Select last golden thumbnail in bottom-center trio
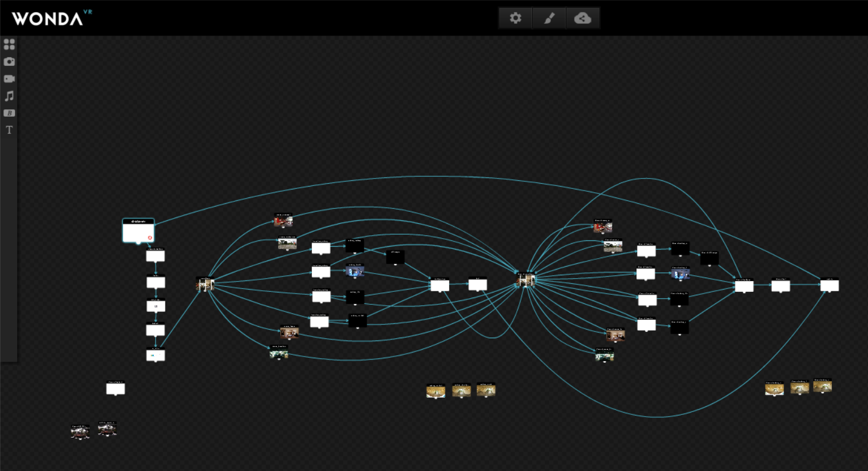Screen dimensions: 868x471 (486, 390)
